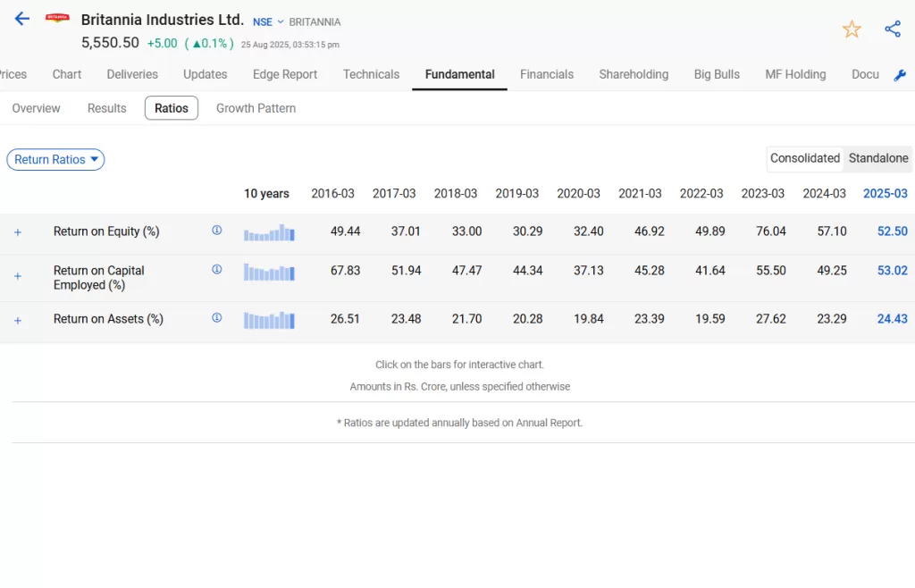Add Britannia to watchlist with star icon
The height and width of the screenshot is (588, 915).
tap(852, 29)
